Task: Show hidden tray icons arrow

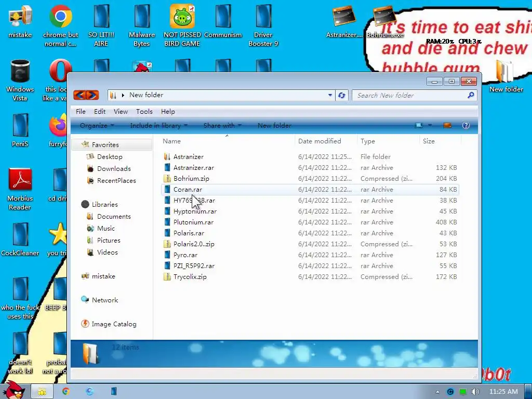Action: click(437, 392)
